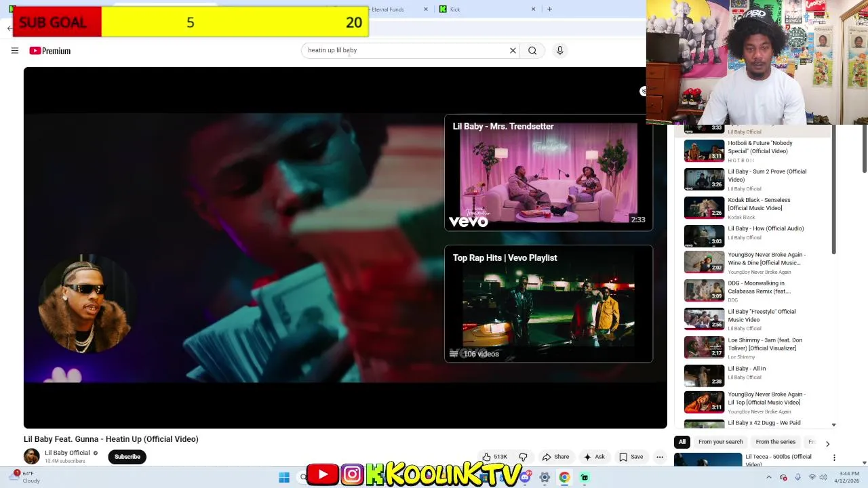Select the All filter chip

tap(682, 442)
